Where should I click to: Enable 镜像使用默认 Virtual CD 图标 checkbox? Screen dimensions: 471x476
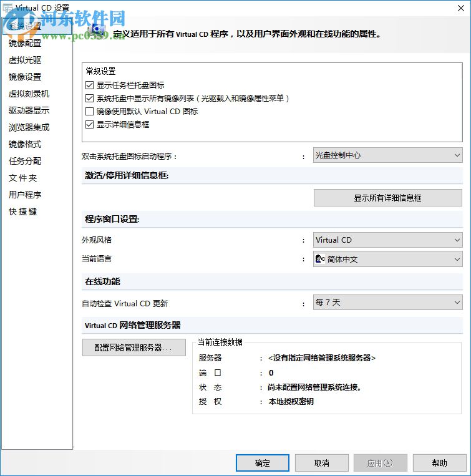(x=90, y=112)
